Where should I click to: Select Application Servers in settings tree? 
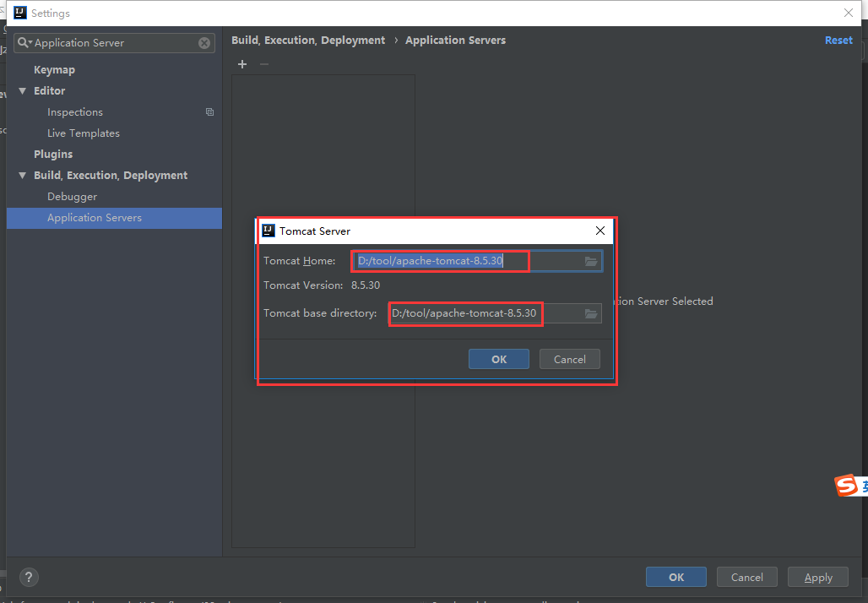point(114,218)
